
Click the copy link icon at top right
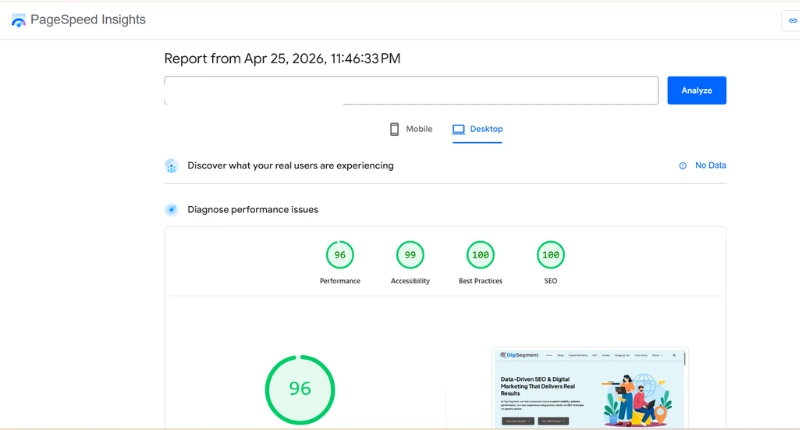coord(793,21)
